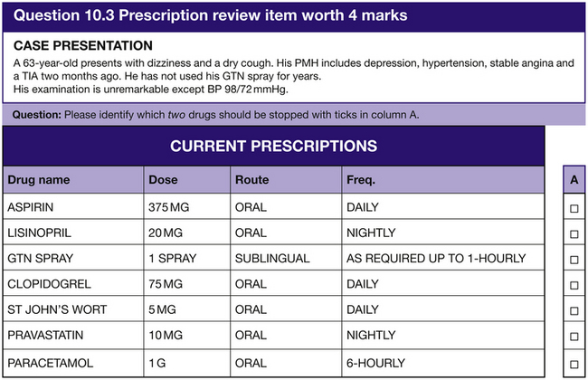Screen dimensions: 588x380
Task: Click the Route column header
Action: pyautogui.click(x=251, y=180)
